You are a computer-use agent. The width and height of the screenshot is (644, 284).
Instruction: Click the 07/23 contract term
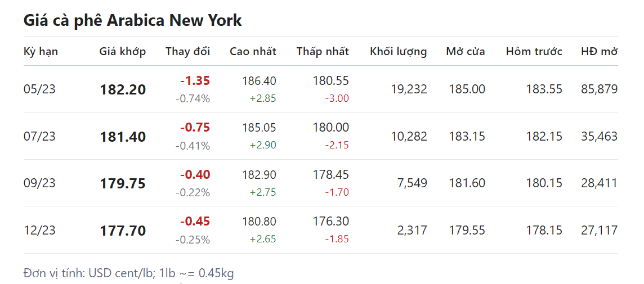tap(39, 136)
